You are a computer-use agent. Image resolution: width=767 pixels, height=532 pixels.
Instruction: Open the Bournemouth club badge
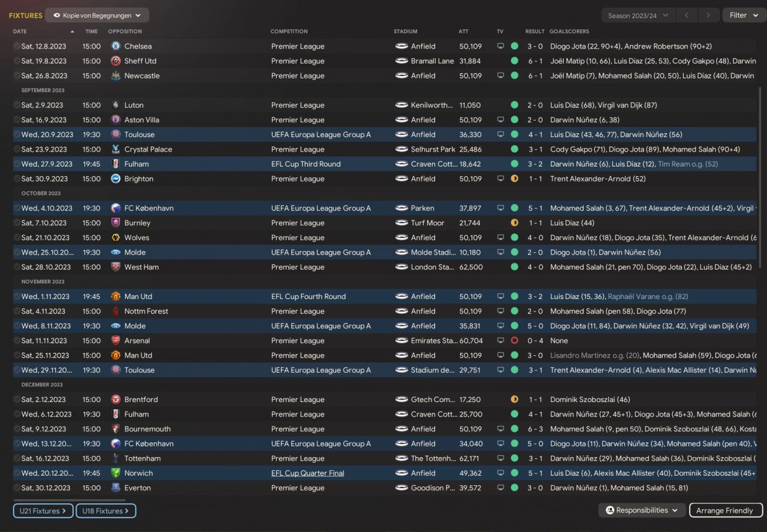point(116,429)
